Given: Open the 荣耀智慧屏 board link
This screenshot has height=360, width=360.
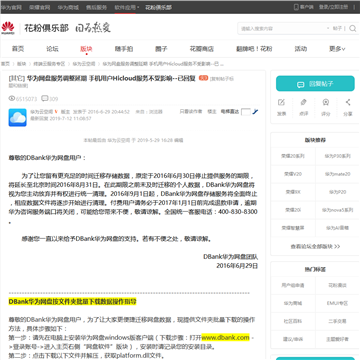Looking at the screenshot, I should [293, 228].
